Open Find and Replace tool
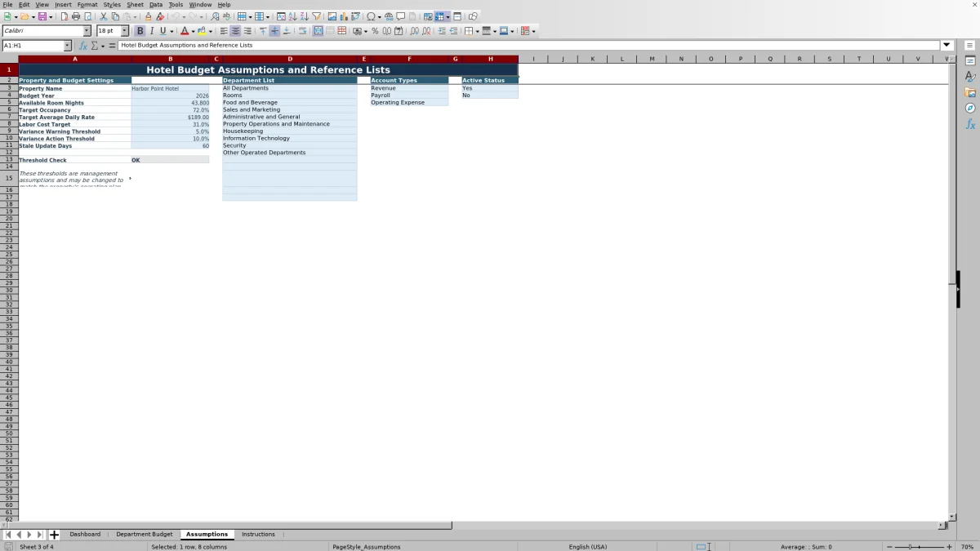This screenshot has height=551, width=980. [215, 16]
